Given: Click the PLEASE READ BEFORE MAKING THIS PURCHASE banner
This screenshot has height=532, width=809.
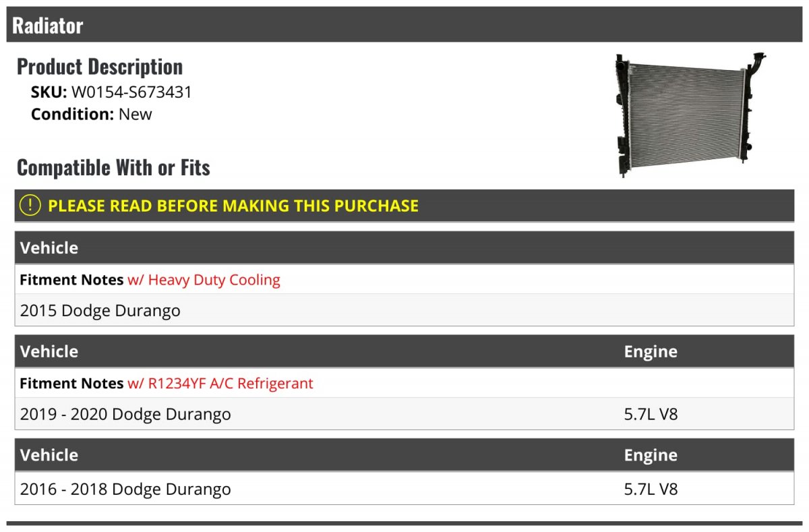Looking at the screenshot, I should [x=404, y=206].
